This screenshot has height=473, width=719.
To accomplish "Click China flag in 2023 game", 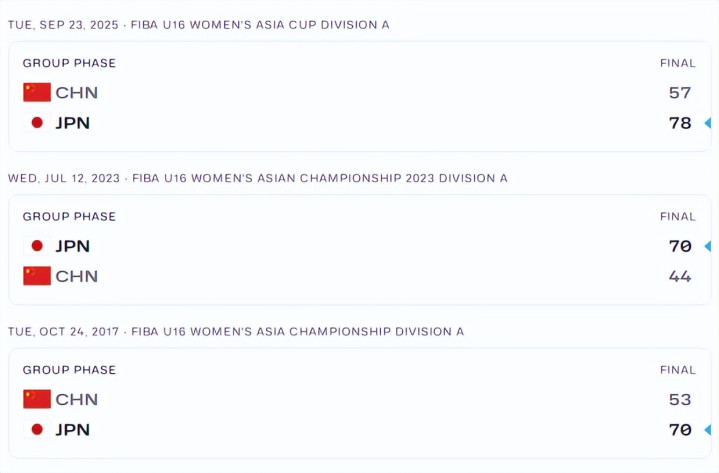I will point(37,276).
